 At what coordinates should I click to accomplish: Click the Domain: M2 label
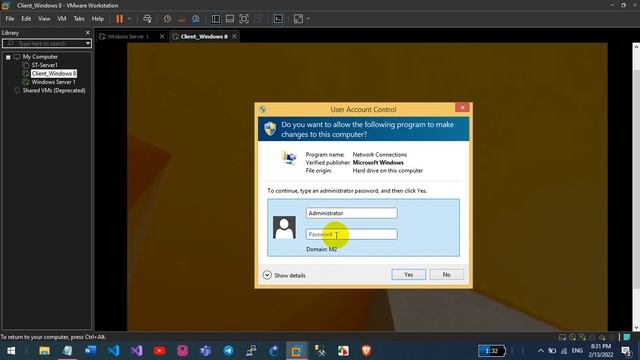321,249
